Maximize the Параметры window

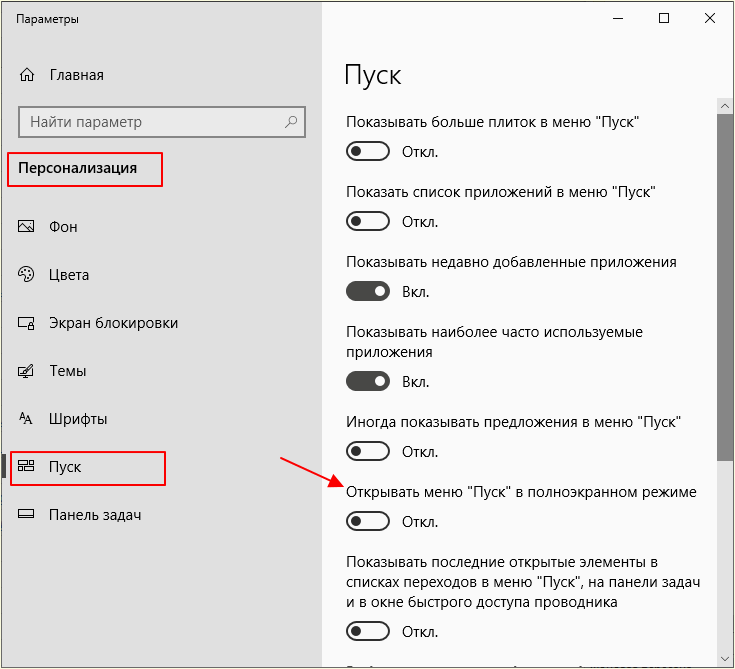click(664, 18)
